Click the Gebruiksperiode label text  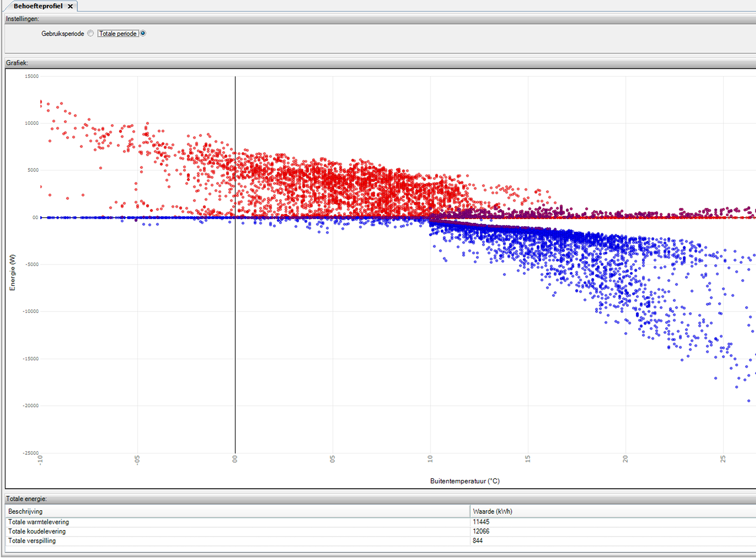[x=63, y=34]
